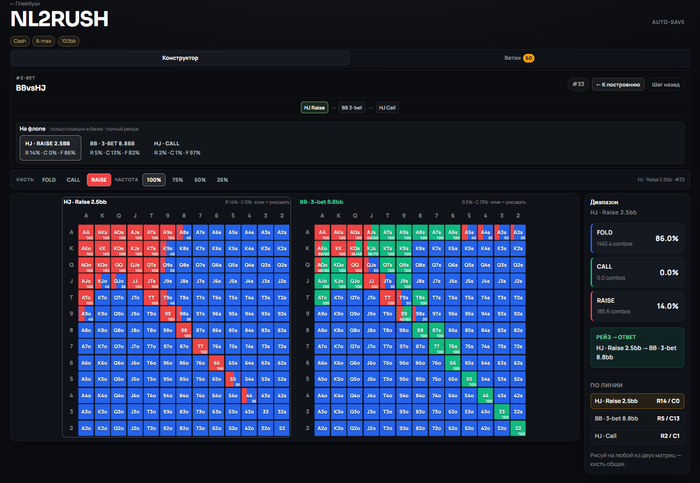Select the HJ Call line row

pos(637,436)
